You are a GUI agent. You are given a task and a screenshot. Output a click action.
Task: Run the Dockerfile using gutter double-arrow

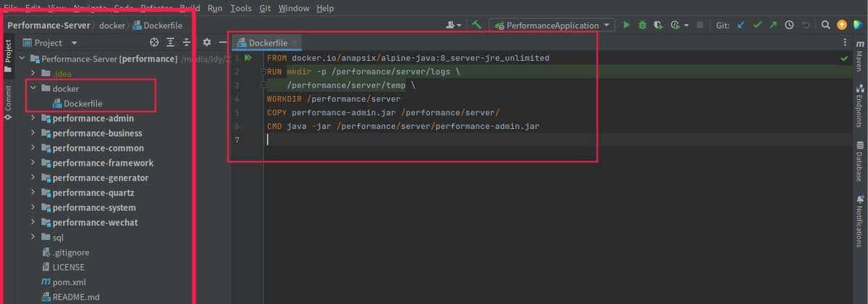pyautogui.click(x=248, y=58)
